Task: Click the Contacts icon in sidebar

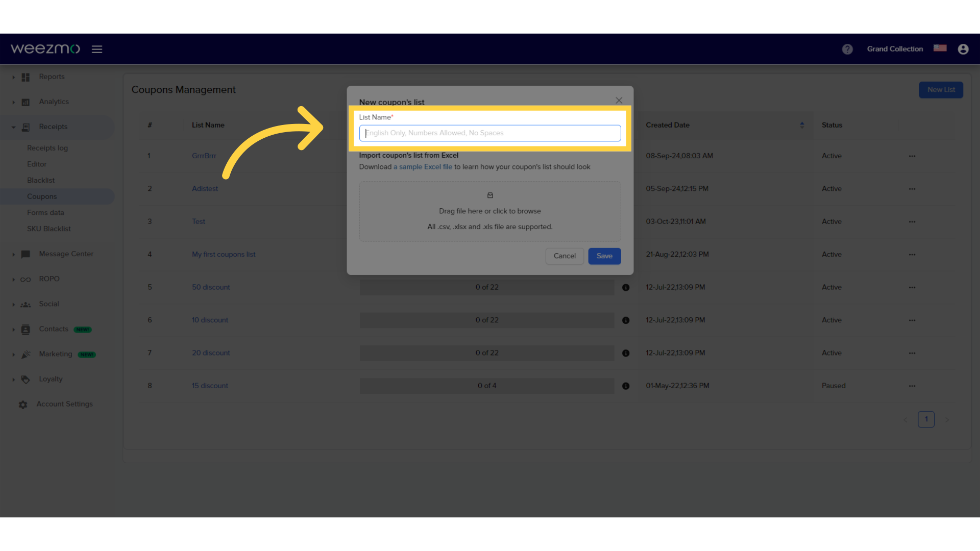Action: 26,330
